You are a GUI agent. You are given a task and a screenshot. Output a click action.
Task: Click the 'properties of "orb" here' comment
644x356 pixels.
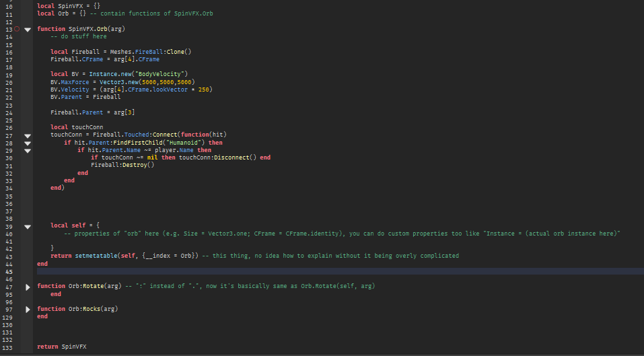click(116, 234)
